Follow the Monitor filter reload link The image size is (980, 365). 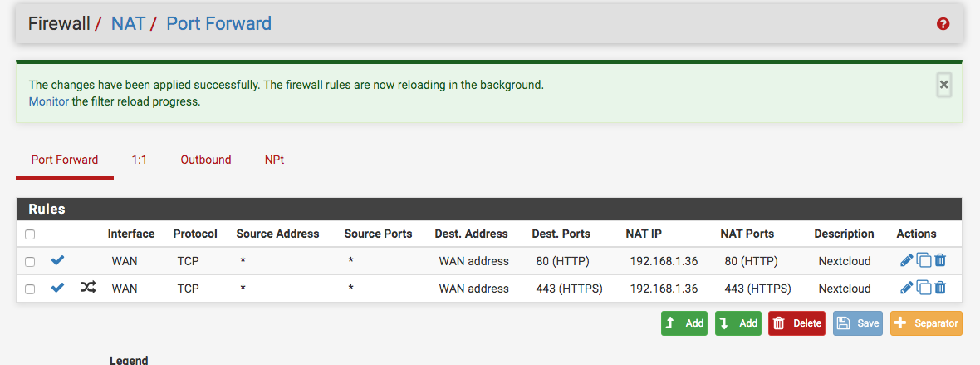(49, 101)
